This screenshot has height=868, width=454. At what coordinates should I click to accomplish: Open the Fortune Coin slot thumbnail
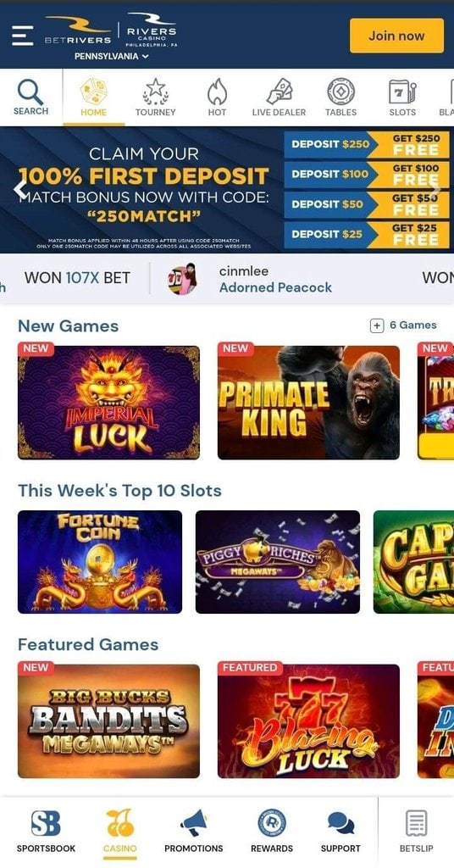[x=100, y=562]
